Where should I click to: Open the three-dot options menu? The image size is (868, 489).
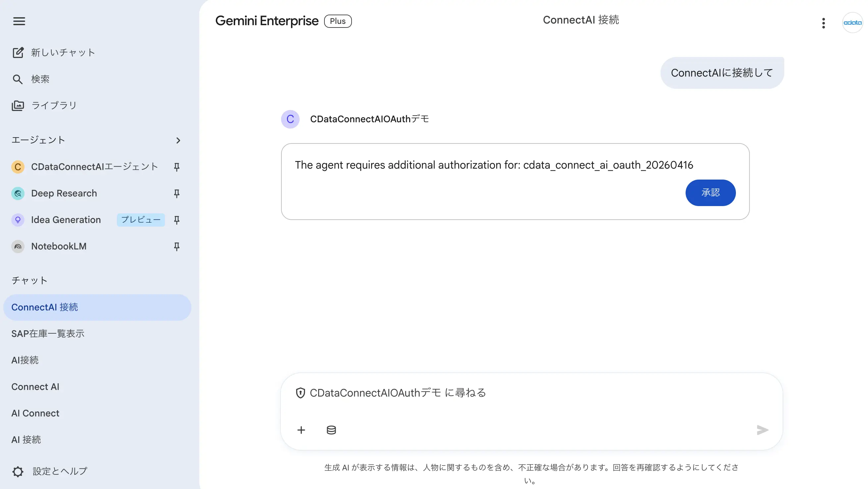[823, 23]
